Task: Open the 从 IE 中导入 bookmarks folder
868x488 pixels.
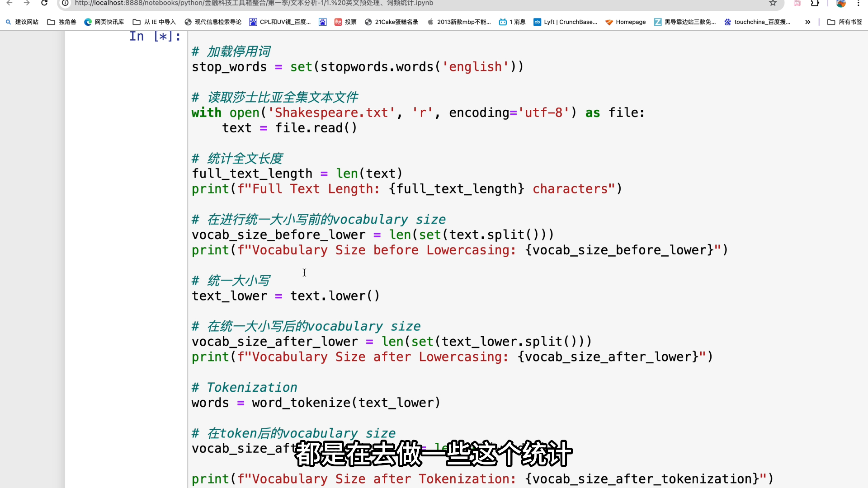Action: coord(154,22)
